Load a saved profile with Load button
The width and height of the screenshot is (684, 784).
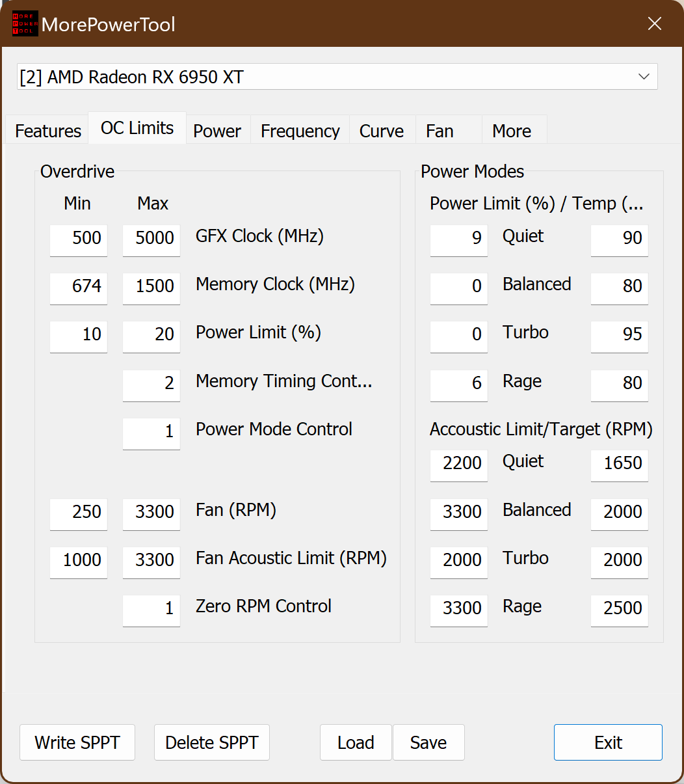point(356,742)
